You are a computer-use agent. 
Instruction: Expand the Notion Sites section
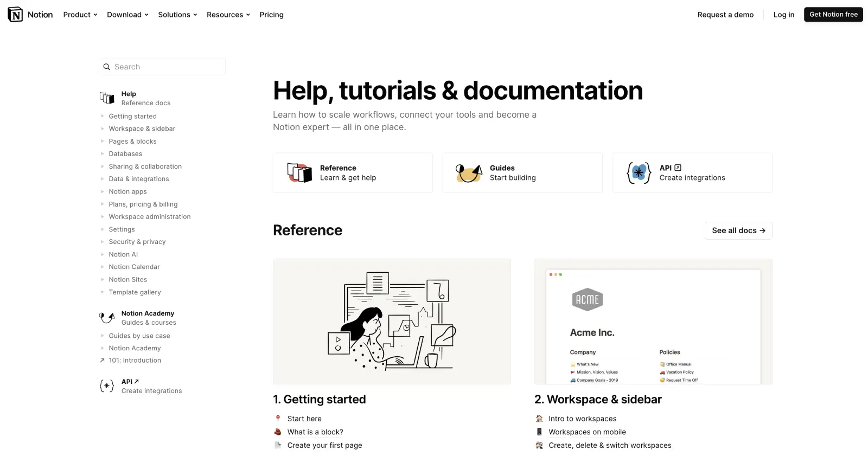pos(102,280)
